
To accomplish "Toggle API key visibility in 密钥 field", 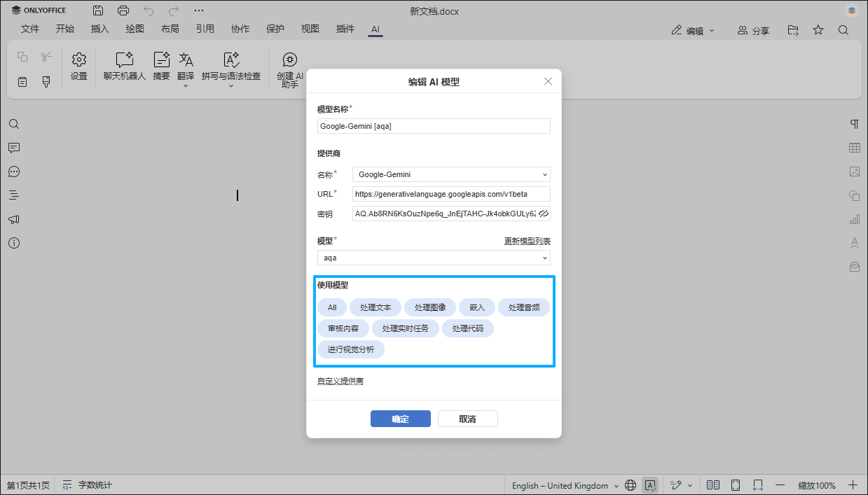I will pos(544,214).
